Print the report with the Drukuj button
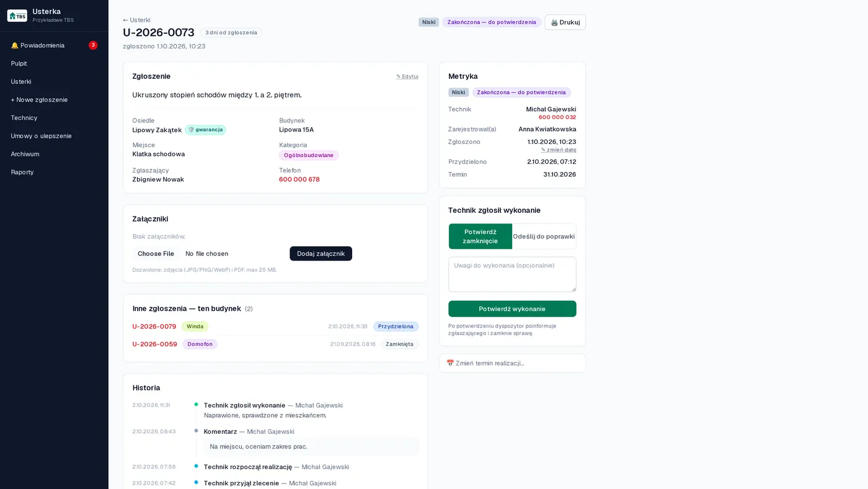The width and height of the screenshot is (868, 489). (565, 22)
